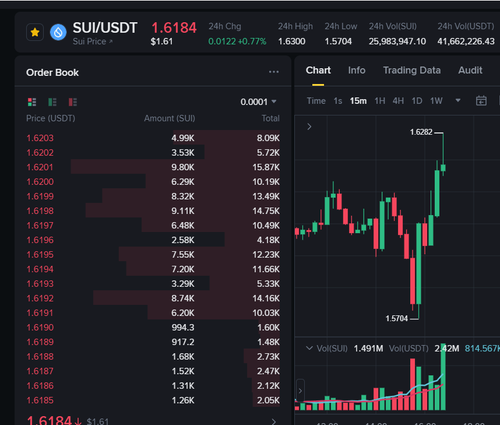Show sell orders only view
The width and height of the screenshot is (500, 425).
click(x=73, y=102)
